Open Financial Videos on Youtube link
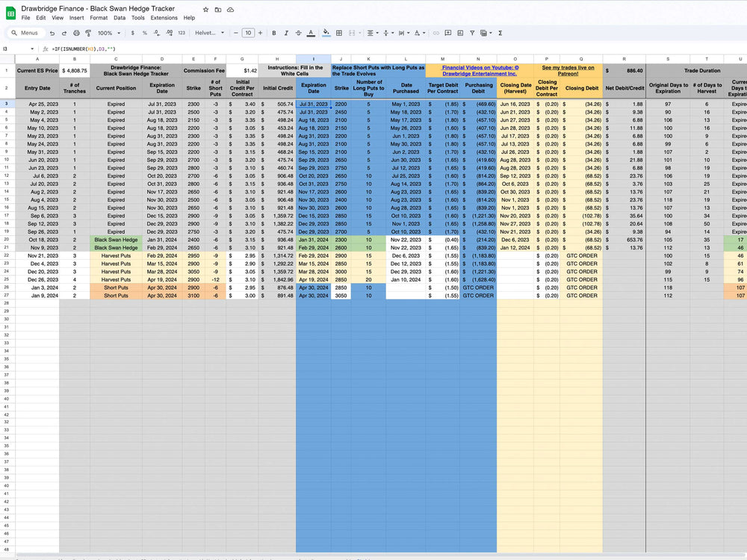Viewport: 747px width, 560px height. click(480, 70)
